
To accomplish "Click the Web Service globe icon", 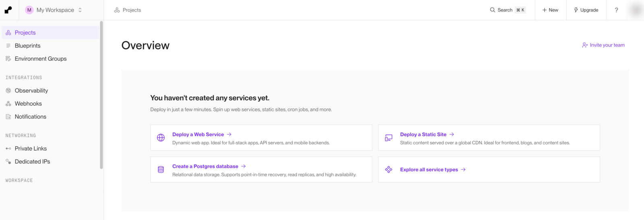I will point(161,138).
